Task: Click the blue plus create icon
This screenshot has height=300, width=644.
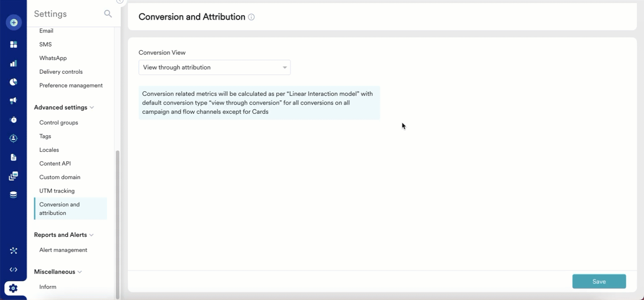Action: (13, 22)
